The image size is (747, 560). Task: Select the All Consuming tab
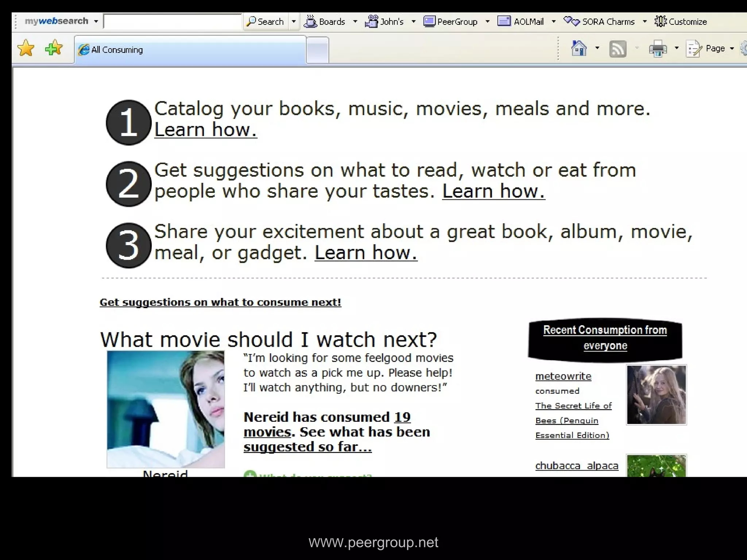tap(190, 50)
